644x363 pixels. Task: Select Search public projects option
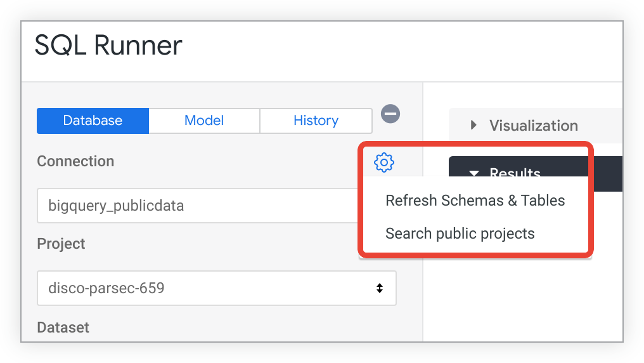tap(460, 234)
